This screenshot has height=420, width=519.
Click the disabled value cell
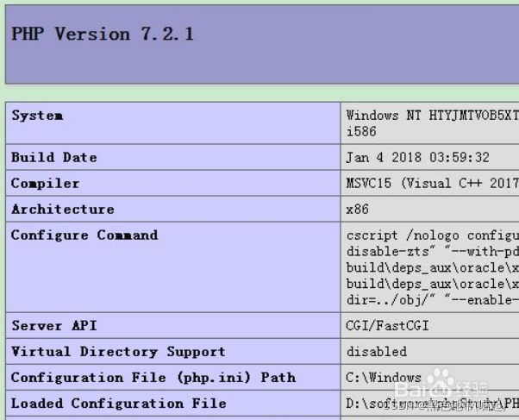377,352
